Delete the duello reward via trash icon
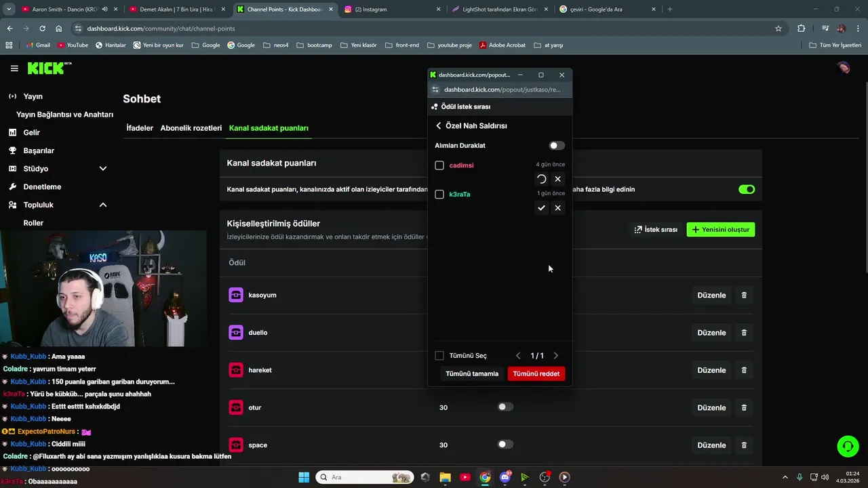This screenshot has width=868, height=488. (x=744, y=333)
